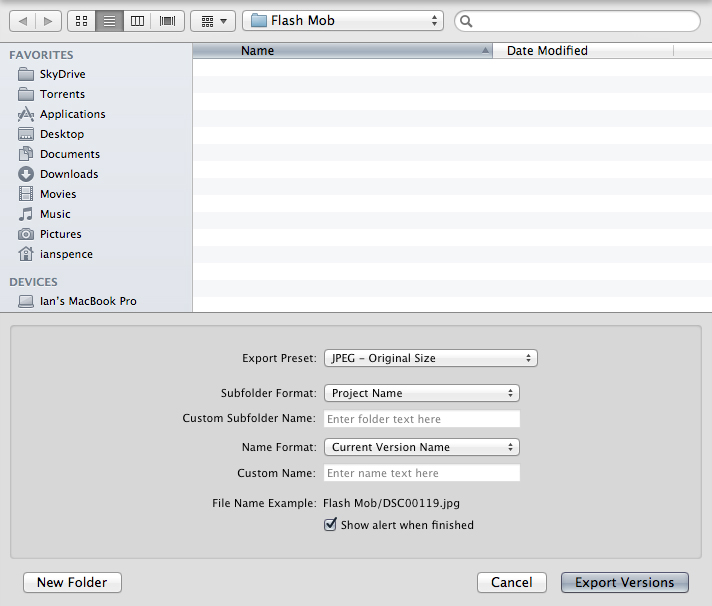Open the Export Preset dropdown
712x606 pixels.
[430, 358]
